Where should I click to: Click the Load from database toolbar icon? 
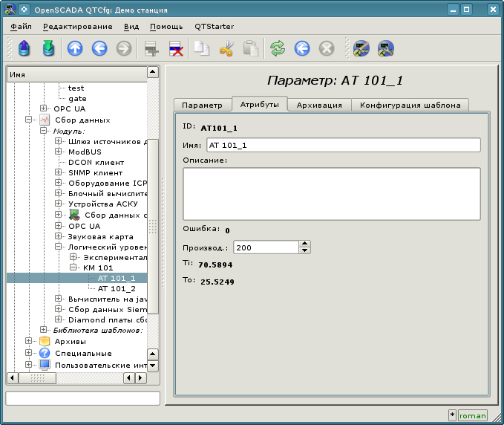[x=24, y=49]
